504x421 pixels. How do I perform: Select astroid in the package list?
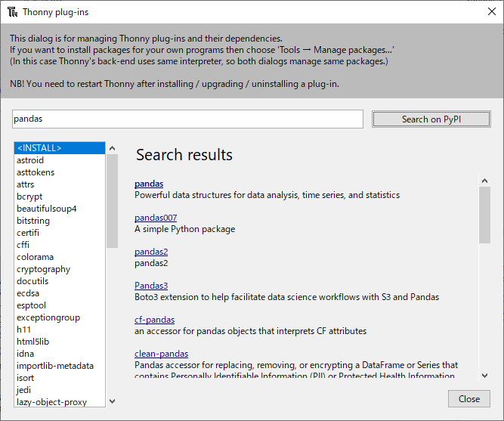point(60,160)
